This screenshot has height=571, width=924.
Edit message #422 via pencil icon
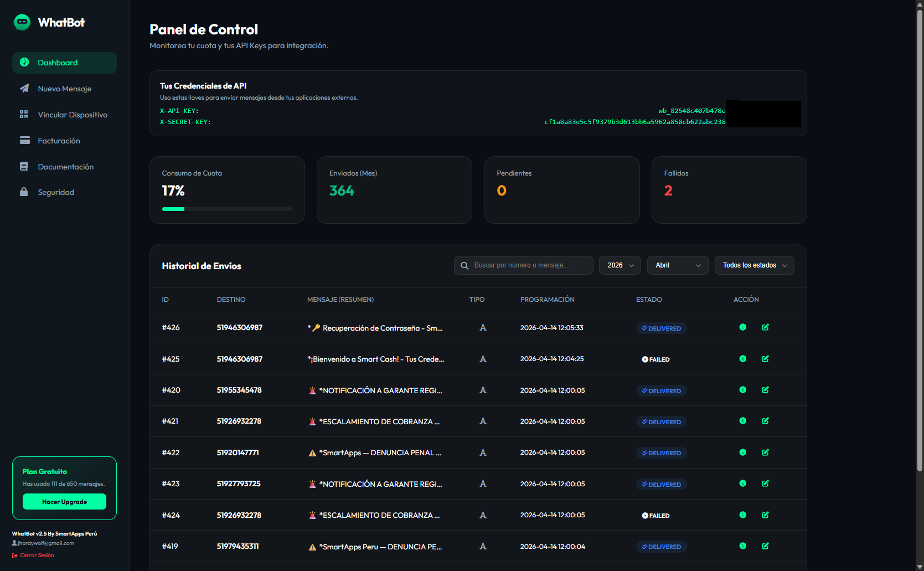[765, 452]
